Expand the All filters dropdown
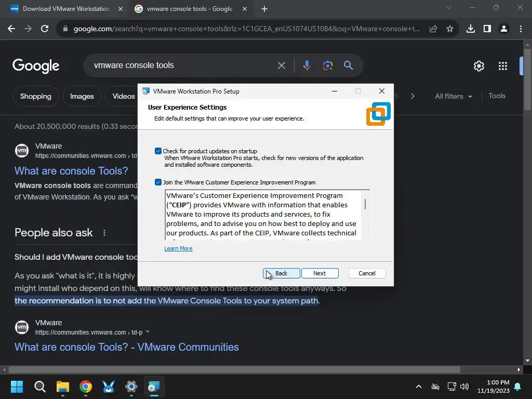This screenshot has height=399, width=532. pos(453,96)
